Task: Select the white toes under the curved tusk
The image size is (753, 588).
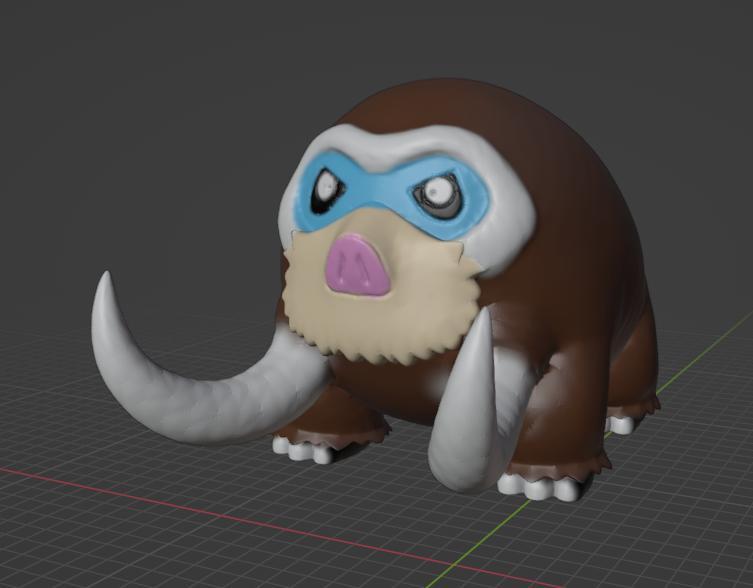Action: pyautogui.click(x=304, y=449)
